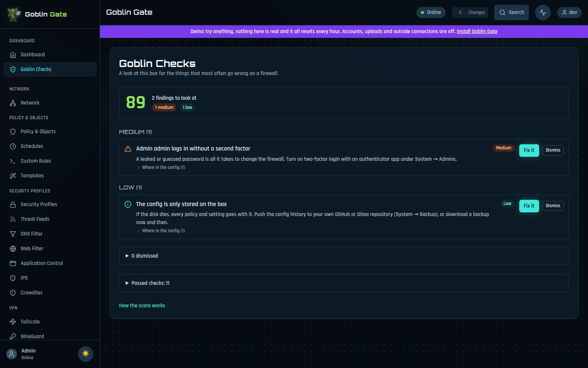Open the activity pulse monitor button
The width and height of the screenshot is (588, 368).
pos(543,13)
